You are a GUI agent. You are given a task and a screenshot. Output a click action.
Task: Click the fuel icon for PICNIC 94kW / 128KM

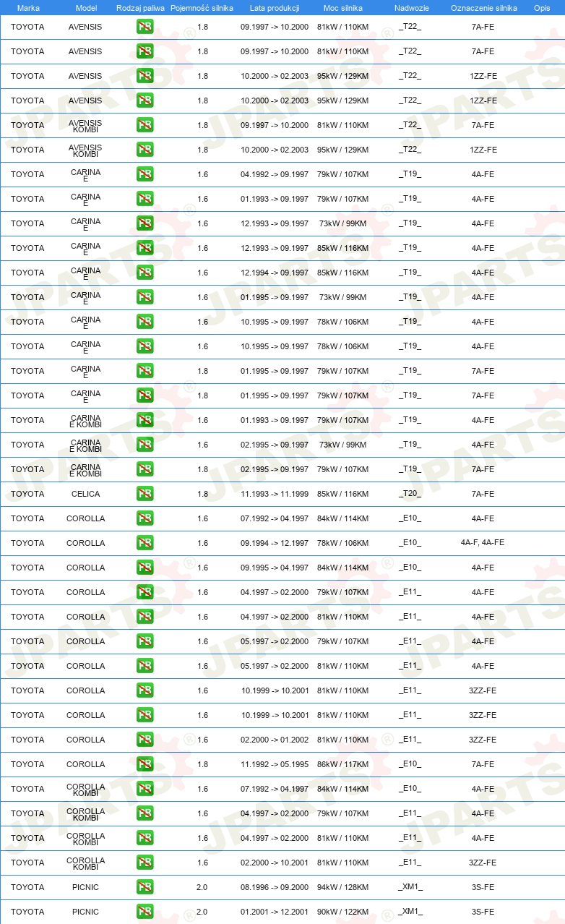(145, 887)
